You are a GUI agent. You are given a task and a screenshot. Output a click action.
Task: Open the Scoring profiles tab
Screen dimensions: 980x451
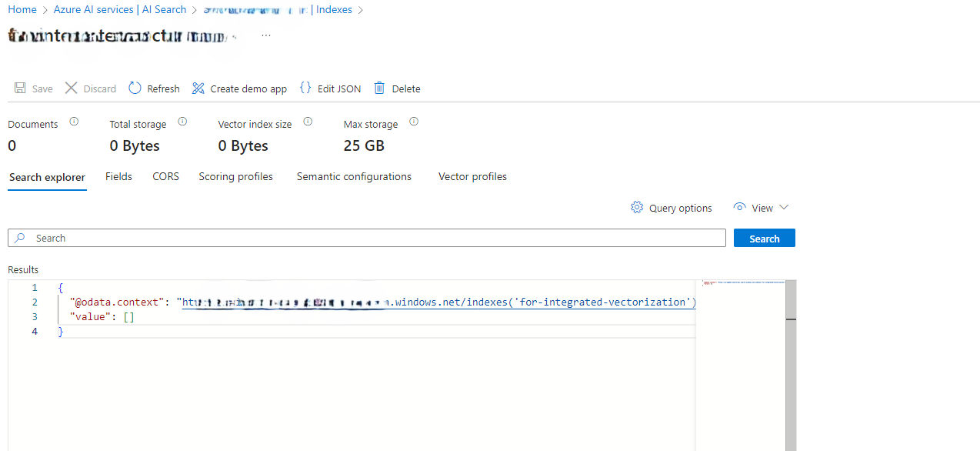coord(235,176)
